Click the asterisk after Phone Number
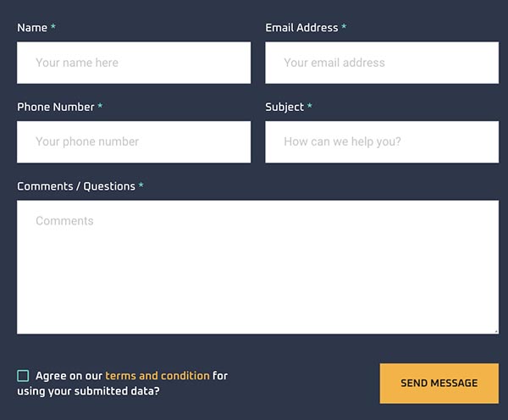Image resolution: width=508 pixels, height=420 pixels. [100, 108]
